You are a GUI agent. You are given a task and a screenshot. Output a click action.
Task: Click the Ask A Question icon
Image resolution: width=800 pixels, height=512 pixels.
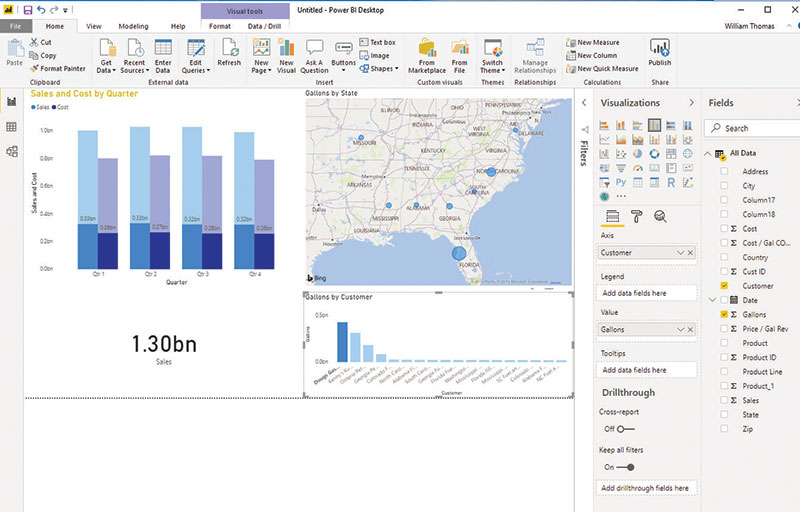pos(314,55)
